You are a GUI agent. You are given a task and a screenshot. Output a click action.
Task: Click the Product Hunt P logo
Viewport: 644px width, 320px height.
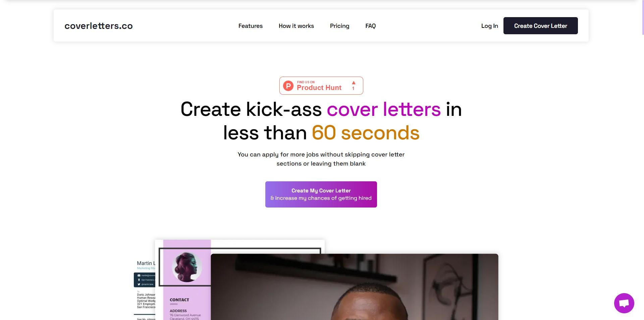click(x=288, y=86)
